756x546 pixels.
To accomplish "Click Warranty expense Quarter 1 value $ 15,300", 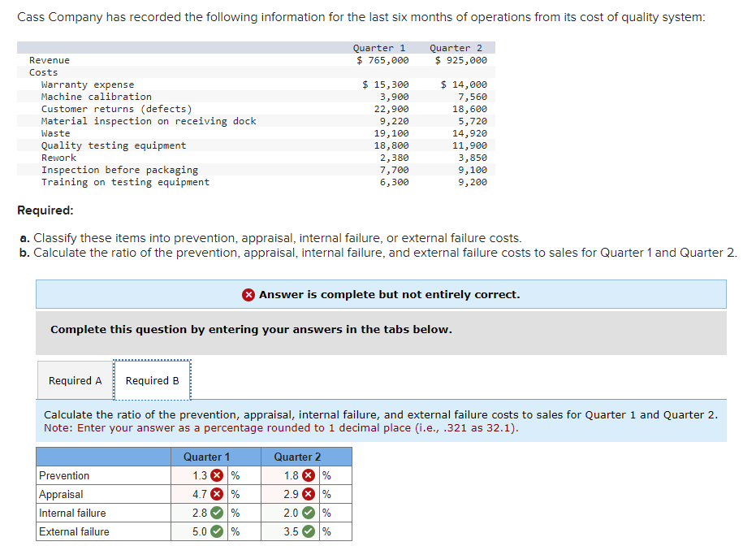I will click(x=386, y=84).
